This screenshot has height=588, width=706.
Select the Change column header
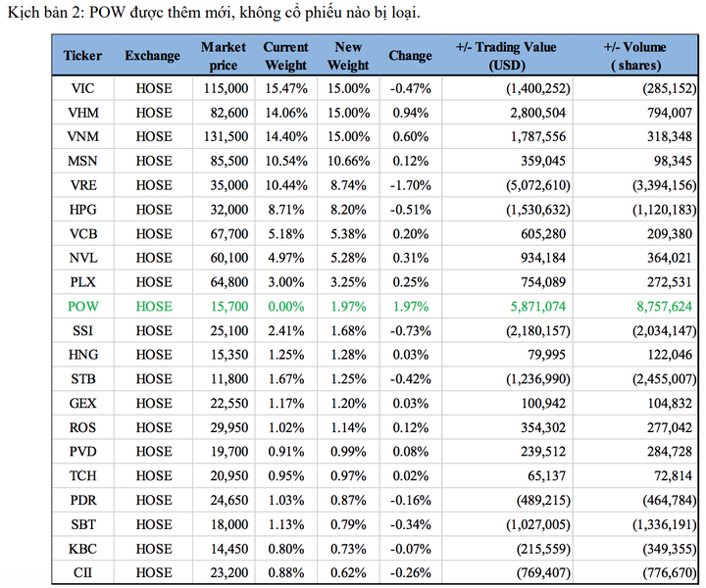click(410, 56)
